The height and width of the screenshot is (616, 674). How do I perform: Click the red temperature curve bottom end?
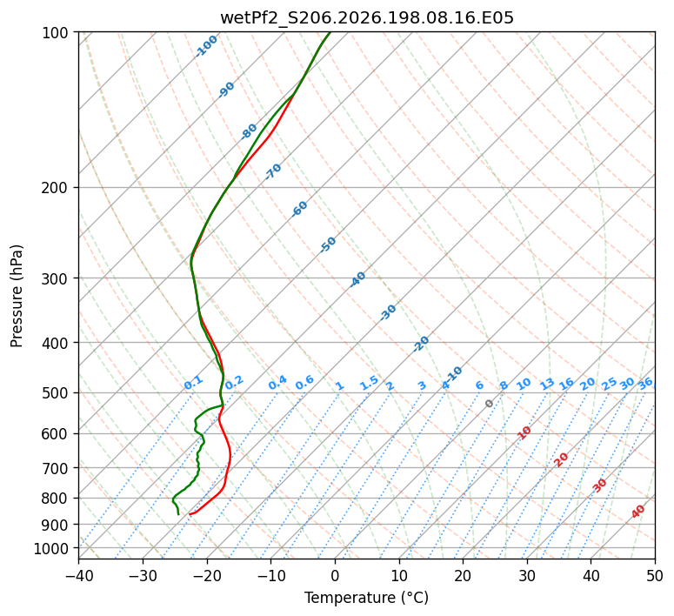pyautogui.click(x=190, y=514)
